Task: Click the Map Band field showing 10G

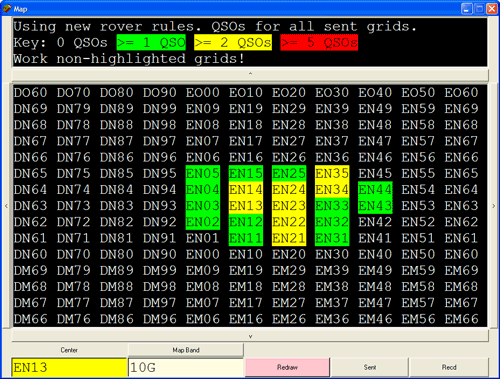Action: click(186, 367)
